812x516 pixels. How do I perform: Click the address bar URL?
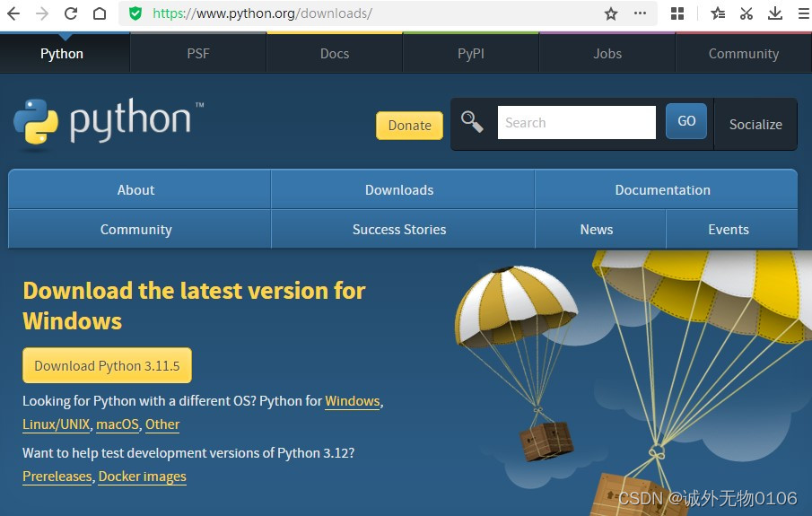262,13
